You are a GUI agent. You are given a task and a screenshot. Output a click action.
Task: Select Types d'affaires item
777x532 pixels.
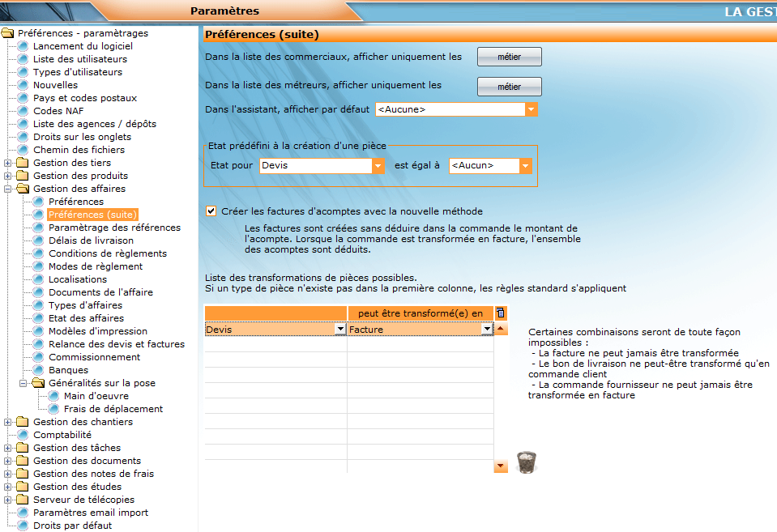85,305
